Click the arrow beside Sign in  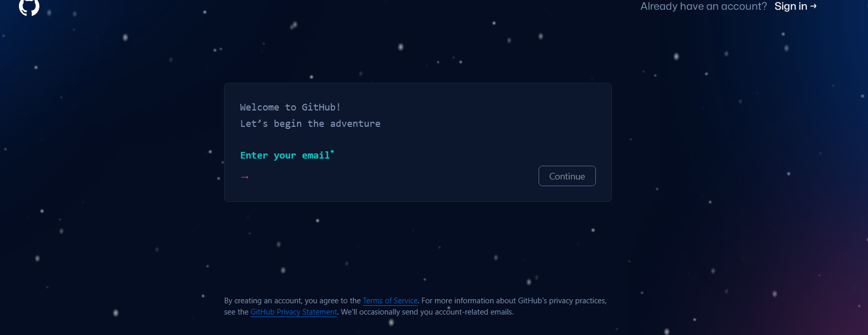tap(813, 6)
